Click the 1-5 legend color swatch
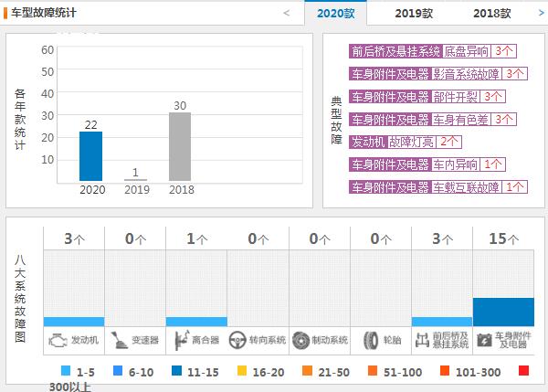 [66, 370]
